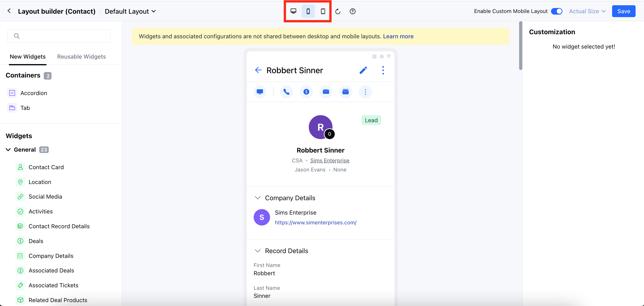Disable Custom Mobile Layout toggle
Viewport: 644px width, 306px height.
coord(557,11)
